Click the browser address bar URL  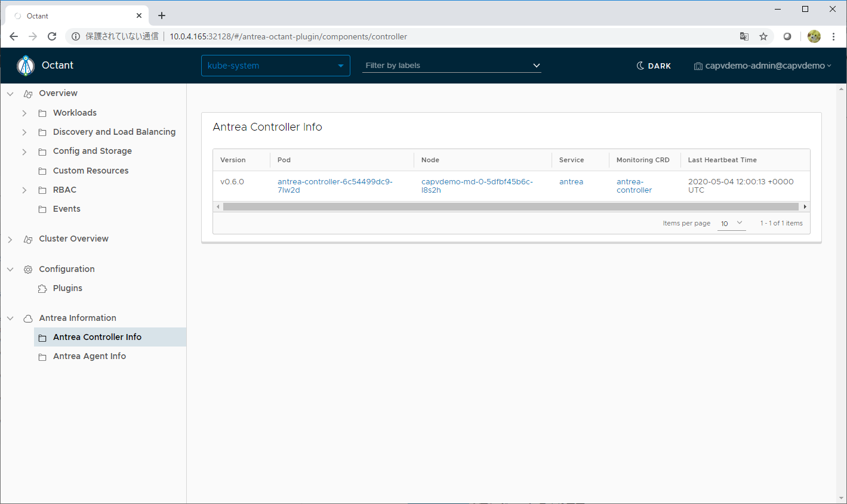[288, 36]
